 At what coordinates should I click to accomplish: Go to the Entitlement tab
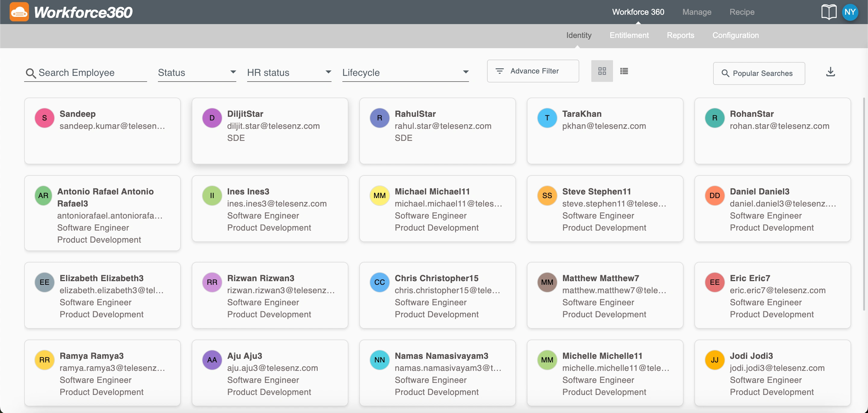[629, 35]
